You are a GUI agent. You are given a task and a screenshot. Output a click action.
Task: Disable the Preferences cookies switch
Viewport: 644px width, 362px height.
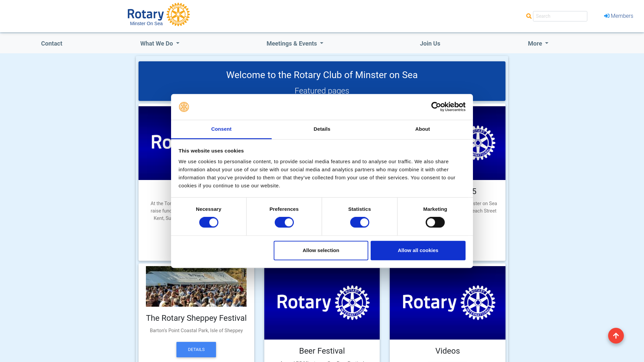click(284, 222)
